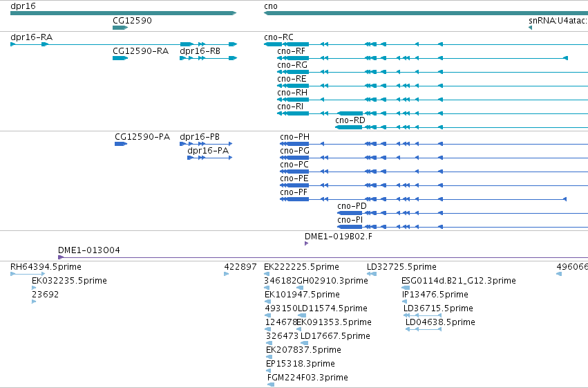Select the ESG0114d.B21_G12.3prime label
This screenshot has width=588, height=388.
[x=459, y=281]
